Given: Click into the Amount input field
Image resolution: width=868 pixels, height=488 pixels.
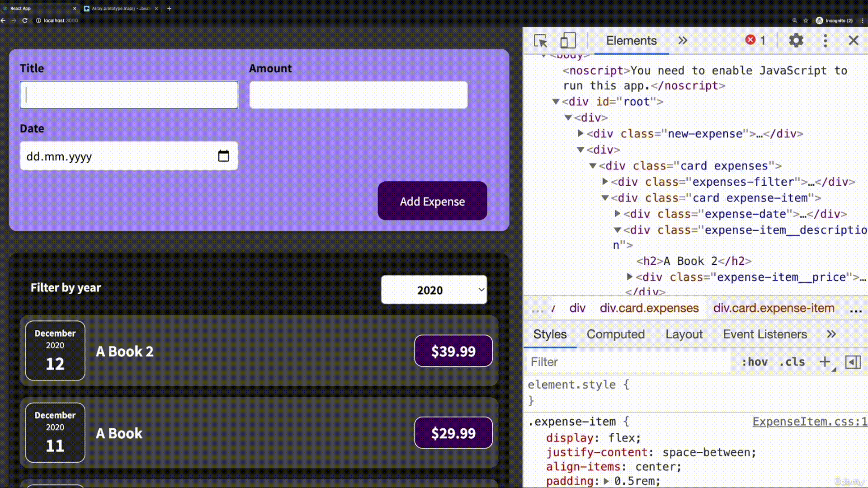Looking at the screenshot, I should pos(358,95).
